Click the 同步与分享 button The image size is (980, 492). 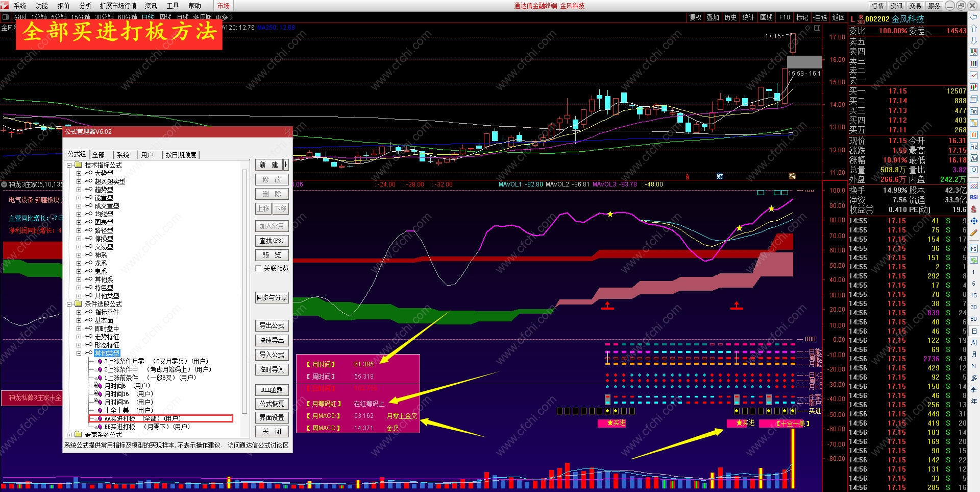[272, 297]
